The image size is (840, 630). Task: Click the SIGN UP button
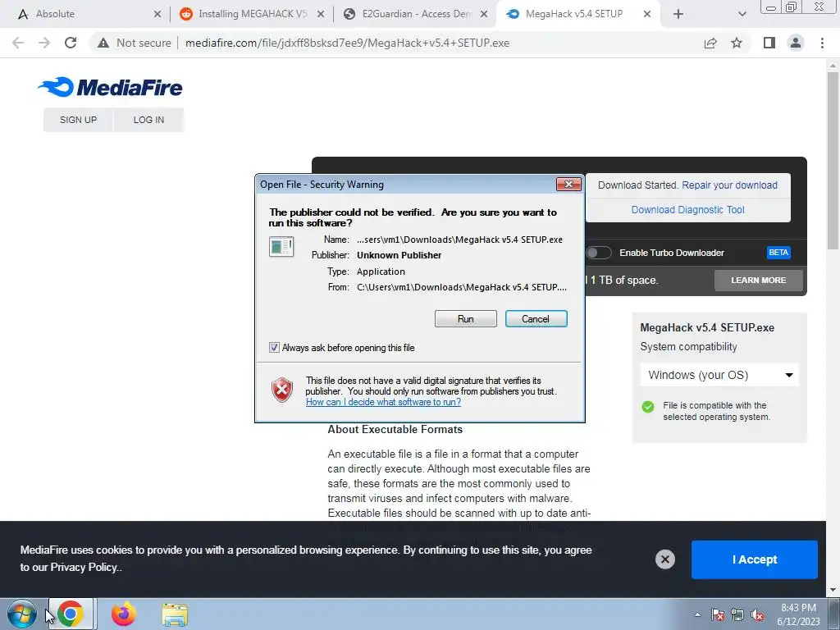[x=78, y=120]
